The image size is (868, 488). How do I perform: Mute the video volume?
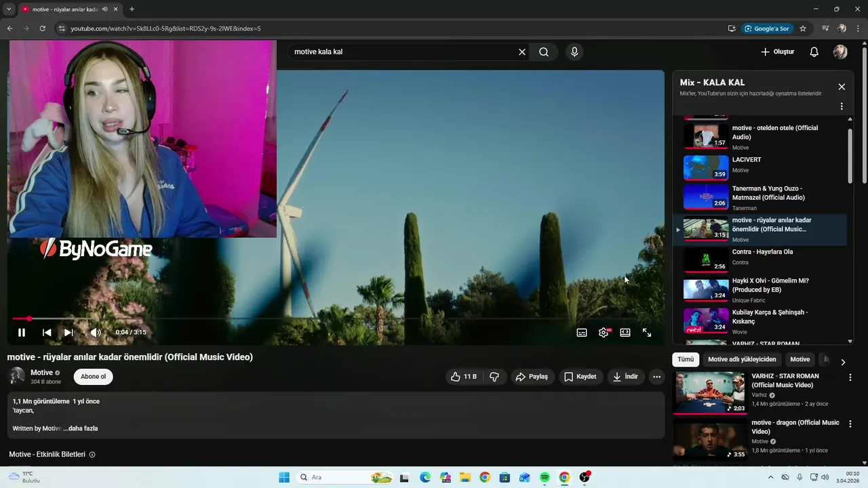[x=96, y=332]
